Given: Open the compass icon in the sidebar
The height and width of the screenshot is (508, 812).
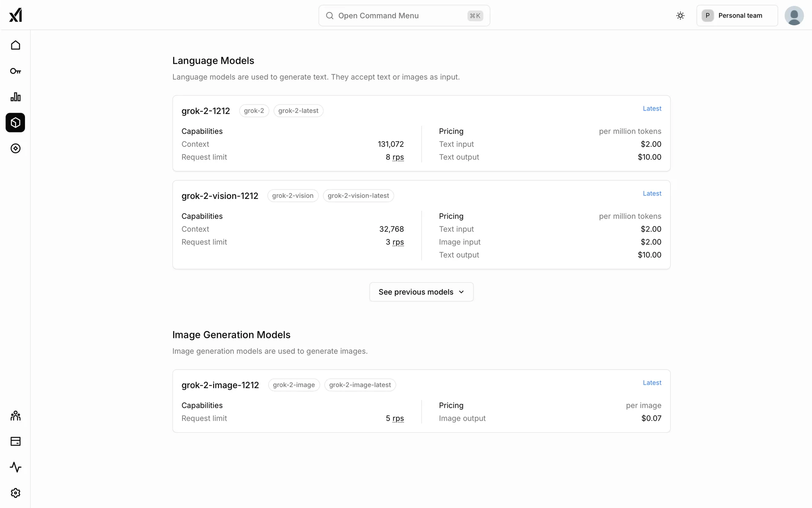Looking at the screenshot, I should 16,149.
